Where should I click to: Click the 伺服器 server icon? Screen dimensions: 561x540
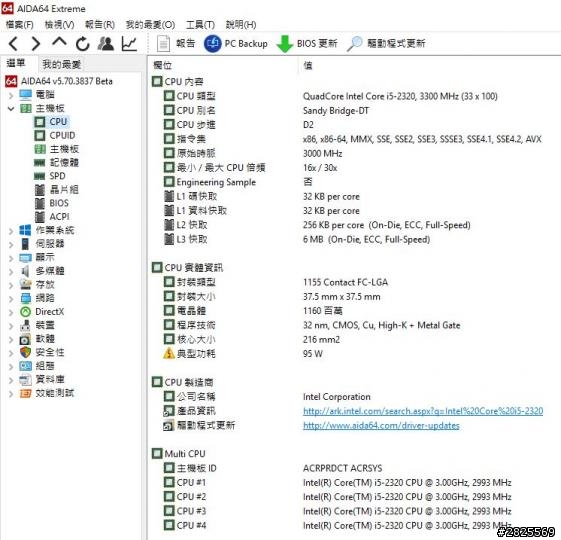coord(25,244)
